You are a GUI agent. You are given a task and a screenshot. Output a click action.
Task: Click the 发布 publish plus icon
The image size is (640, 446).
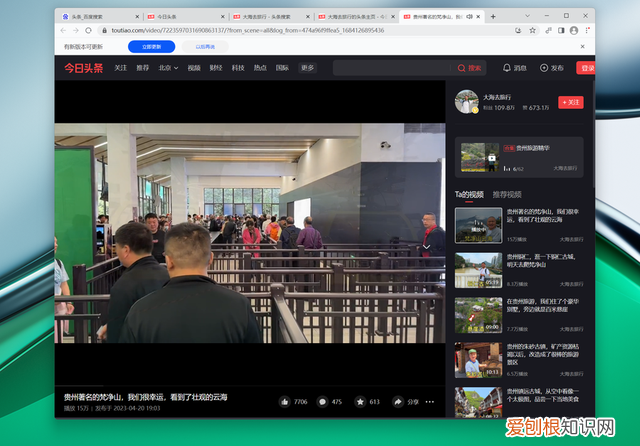pos(551,68)
